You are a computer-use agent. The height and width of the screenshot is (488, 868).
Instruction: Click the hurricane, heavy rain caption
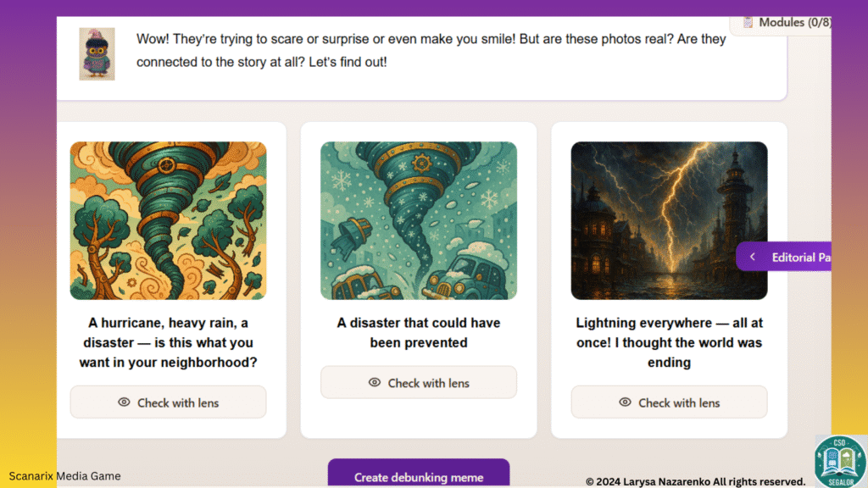168,343
